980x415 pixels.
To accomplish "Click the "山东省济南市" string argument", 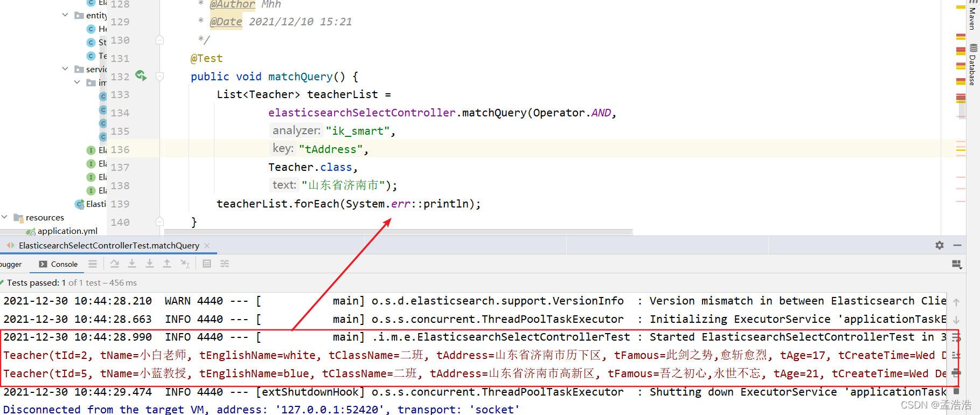I will click(343, 185).
